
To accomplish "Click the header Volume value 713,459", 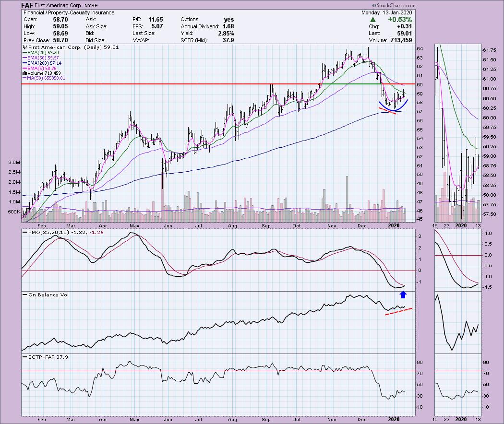I will point(401,40).
